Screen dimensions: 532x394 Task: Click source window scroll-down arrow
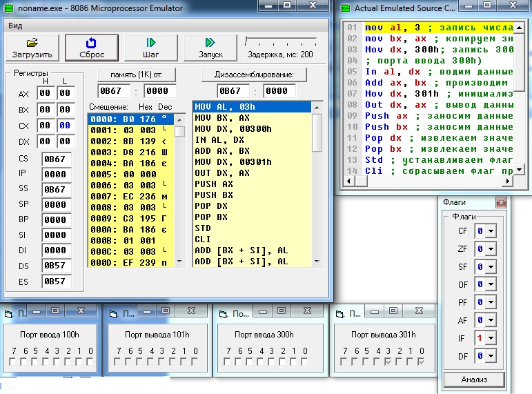point(519,170)
